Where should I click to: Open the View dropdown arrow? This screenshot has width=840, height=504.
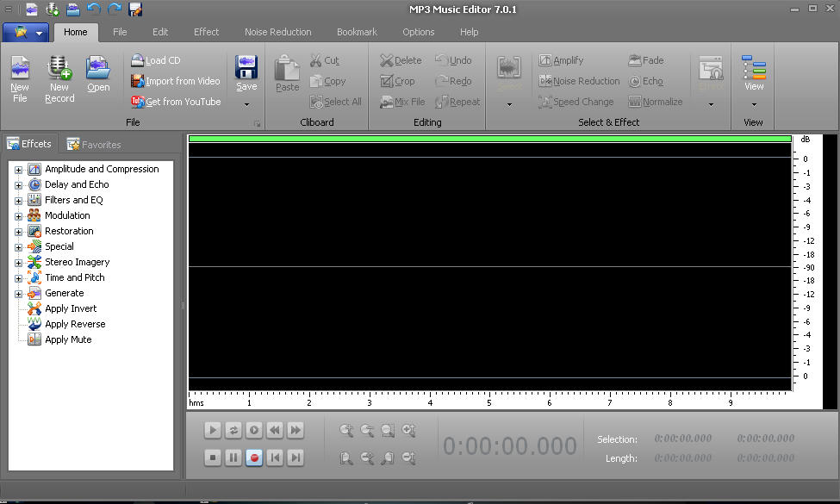tap(754, 104)
